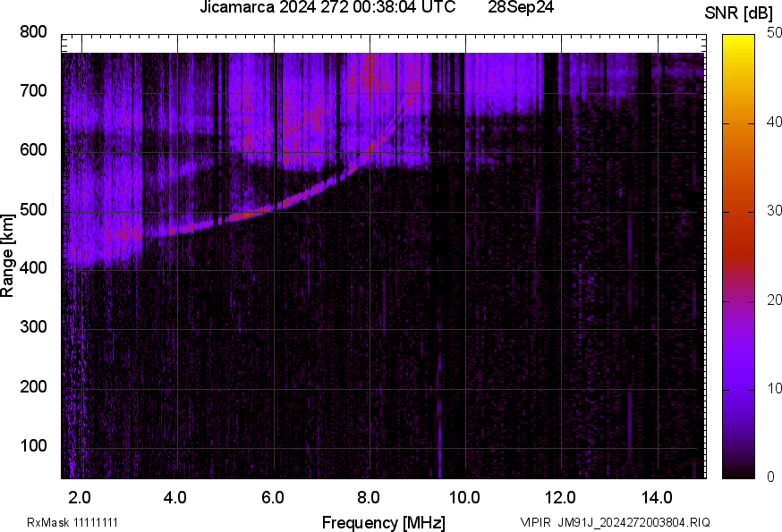Click the 28Sep24 date label
This screenshot has height=532, width=782.
tap(521, 8)
